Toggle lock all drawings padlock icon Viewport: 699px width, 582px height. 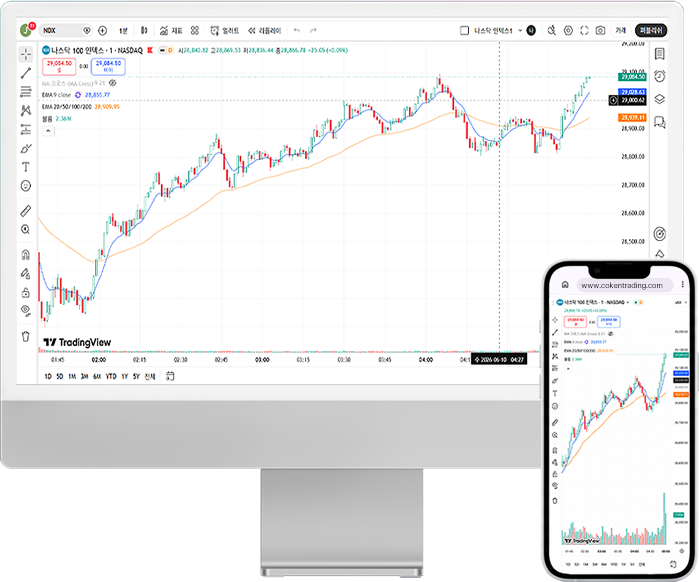[x=26, y=292]
